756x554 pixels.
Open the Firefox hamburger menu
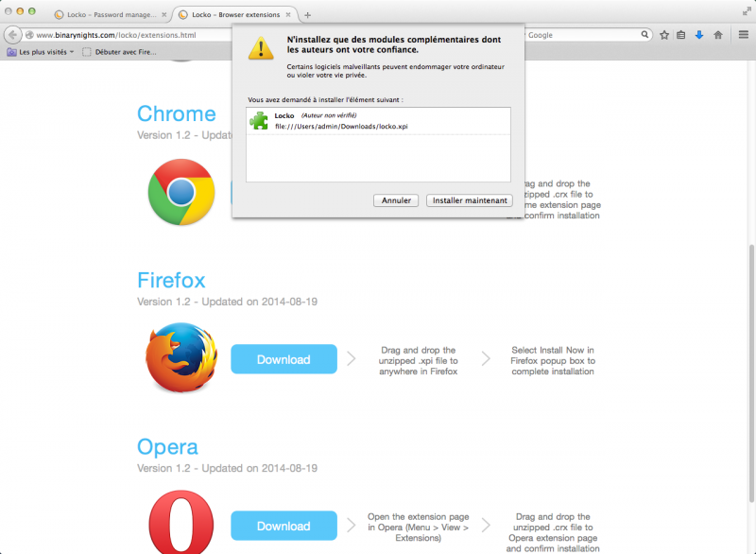point(744,35)
